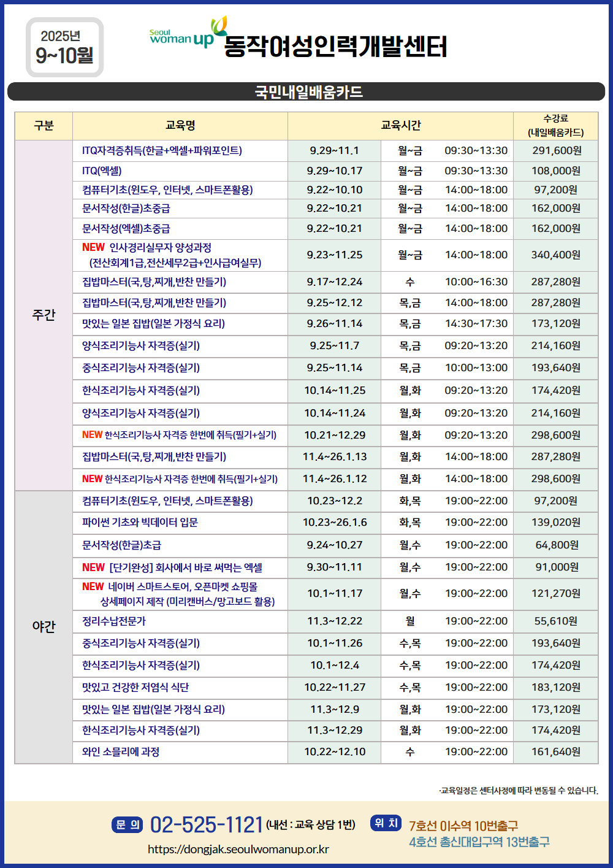The width and height of the screenshot is (613, 868).
Task: Click the fee '108,000원'
Action: click(557, 171)
